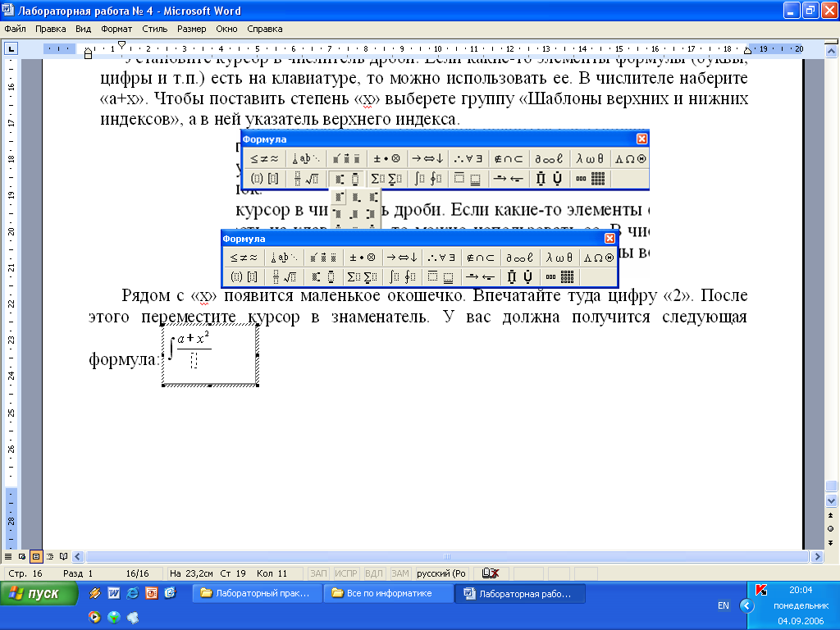Open products and set templates in lower Формула toolbar
This screenshot has width=840, height=630.
519,276
